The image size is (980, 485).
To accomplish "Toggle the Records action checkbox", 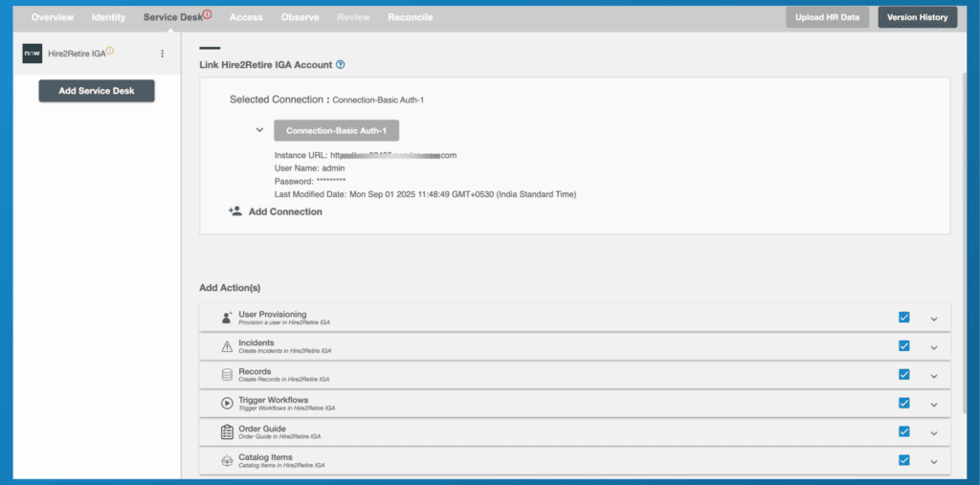I will point(903,374).
